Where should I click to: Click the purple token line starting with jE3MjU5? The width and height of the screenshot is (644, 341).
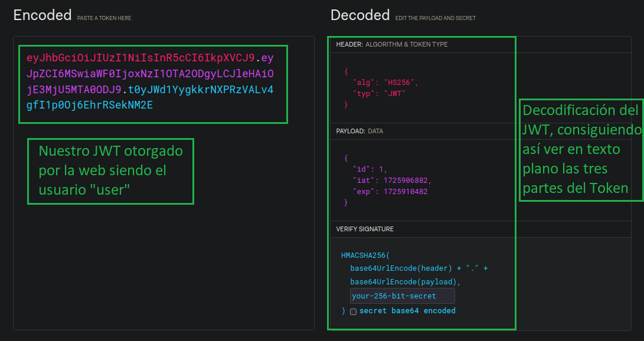point(74,90)
